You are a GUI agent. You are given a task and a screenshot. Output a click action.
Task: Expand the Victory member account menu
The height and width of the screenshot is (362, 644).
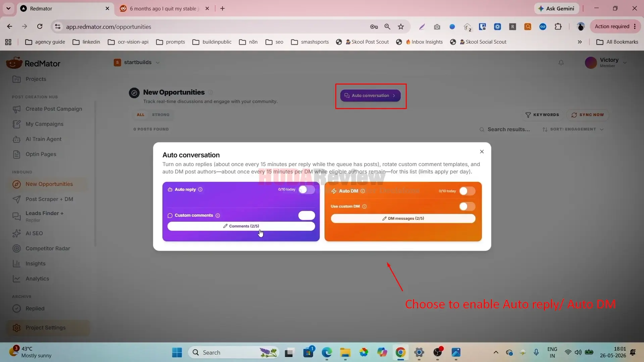[x=606, y=62]
